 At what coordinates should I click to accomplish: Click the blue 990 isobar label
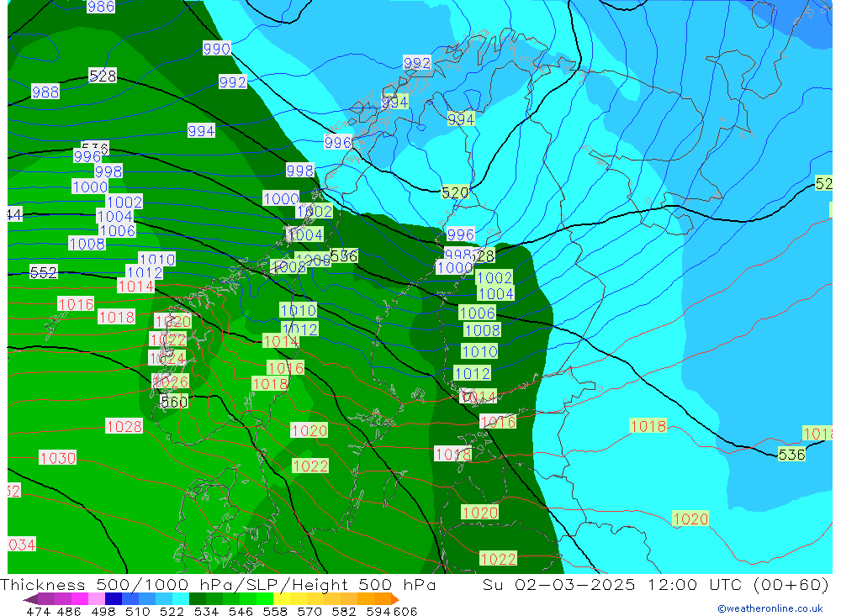click(217, 49)
